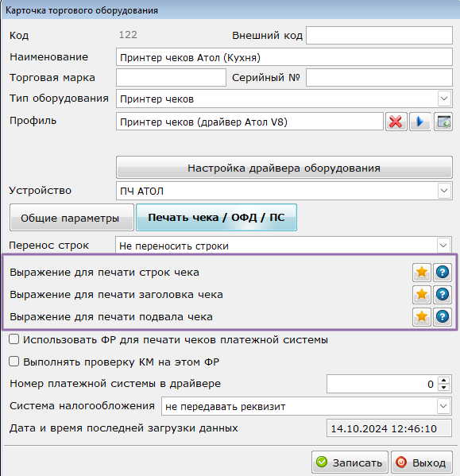460x476 pixels.
Task: Open help for строк чека expression
Action: pos(443,273)
